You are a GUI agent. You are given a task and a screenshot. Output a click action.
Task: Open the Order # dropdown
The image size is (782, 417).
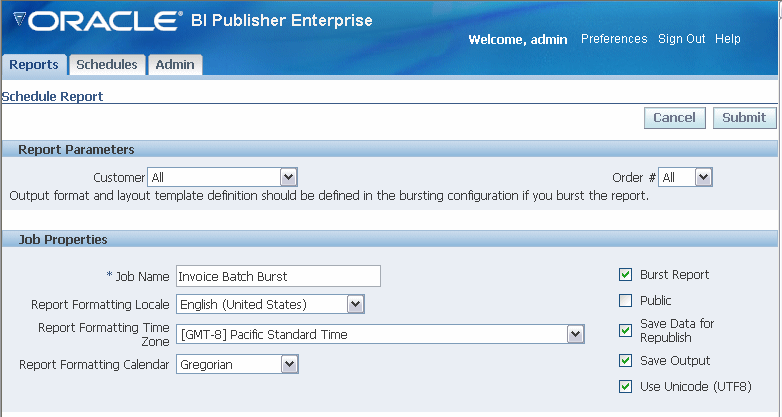tap(685, 177)
